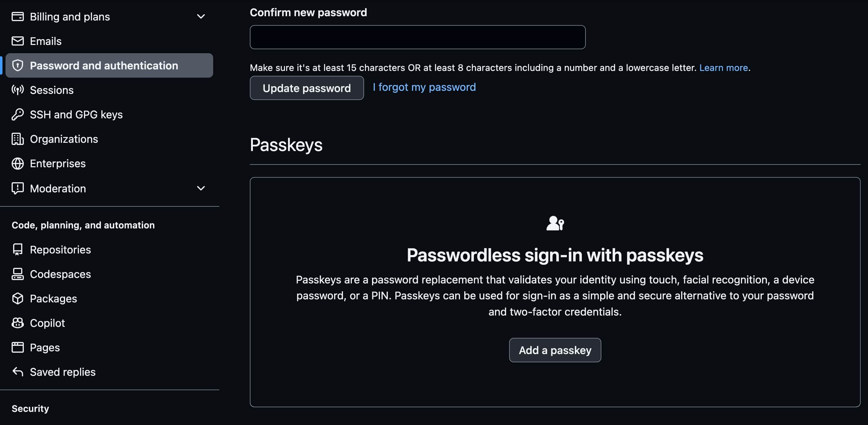Click inside the Confirm new password field
The width and height of the screenshot is (868, 425).
[417, 37]
